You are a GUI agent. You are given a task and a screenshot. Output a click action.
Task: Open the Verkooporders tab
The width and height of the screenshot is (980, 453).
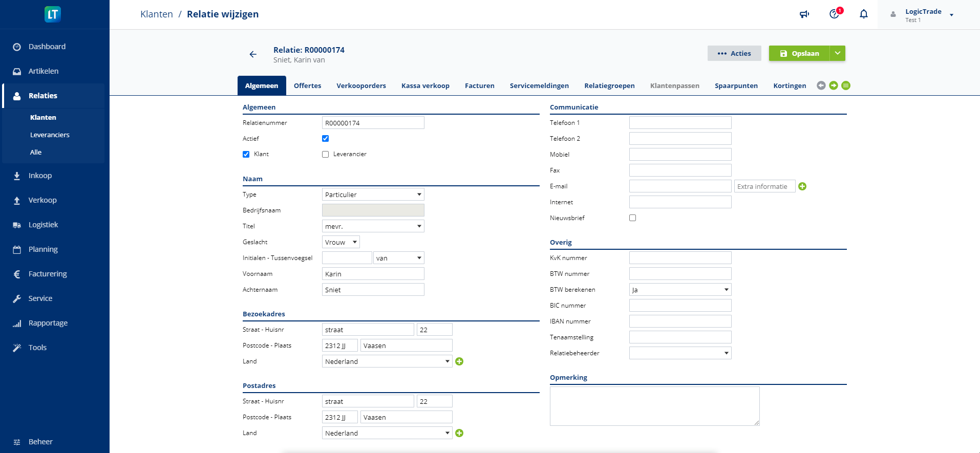click(361, 85)
